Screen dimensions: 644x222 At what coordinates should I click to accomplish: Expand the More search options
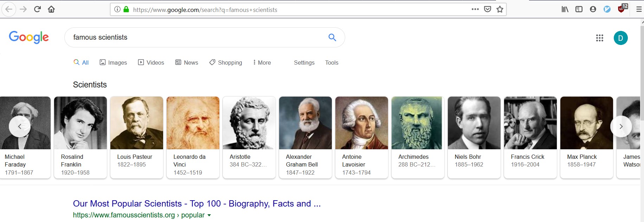262,63
